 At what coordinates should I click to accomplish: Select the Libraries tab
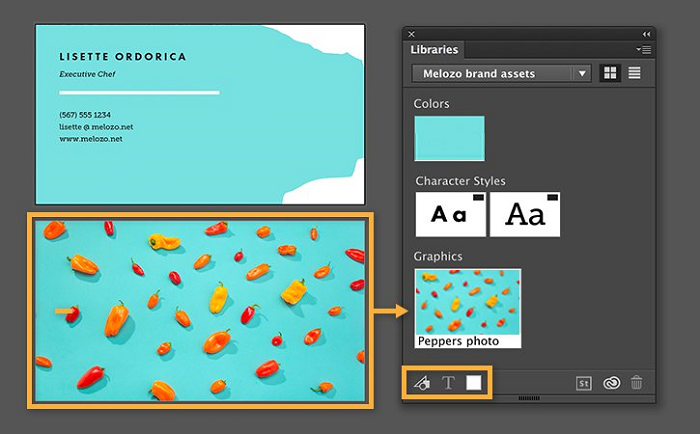pyautogui.click(x=434, y=50)
